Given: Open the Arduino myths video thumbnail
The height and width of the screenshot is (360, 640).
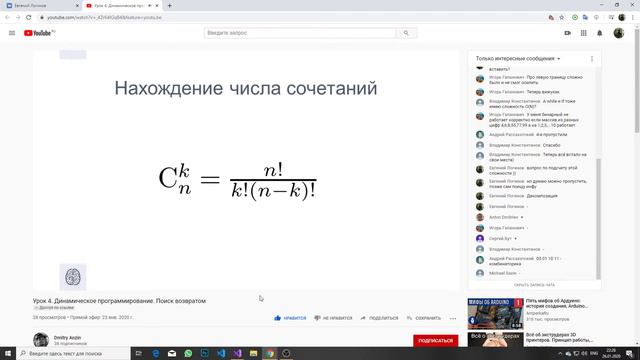Looking at the screenshot, I should pyautogui.click(x=496, y=313).
